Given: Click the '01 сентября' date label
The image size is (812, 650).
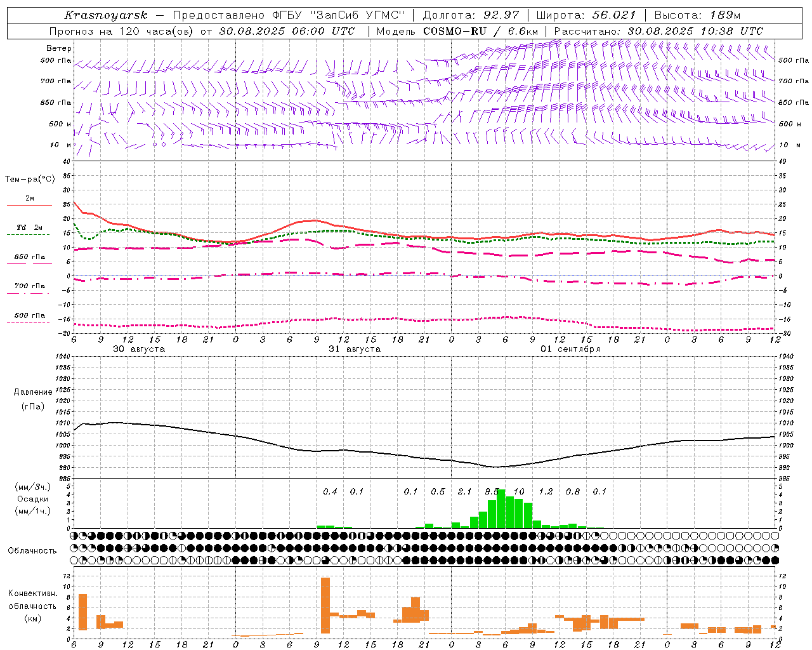Looking at the screenshot, I should tap(570, 349).
